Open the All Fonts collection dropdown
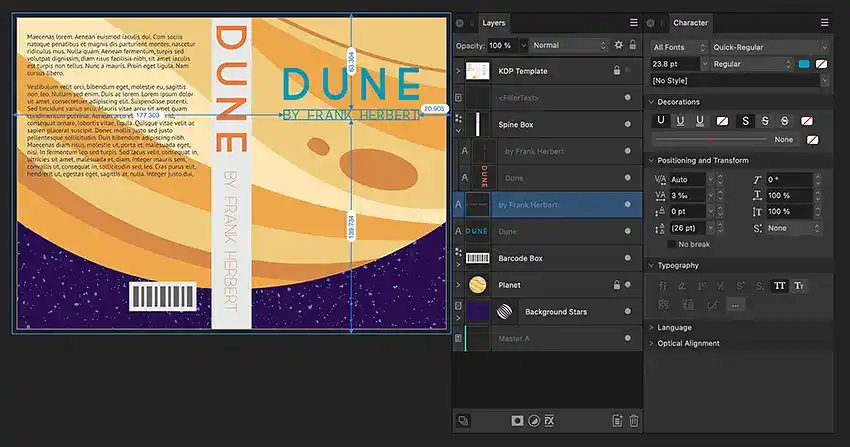This screenshot has height=447, width=850. [679, 47]
